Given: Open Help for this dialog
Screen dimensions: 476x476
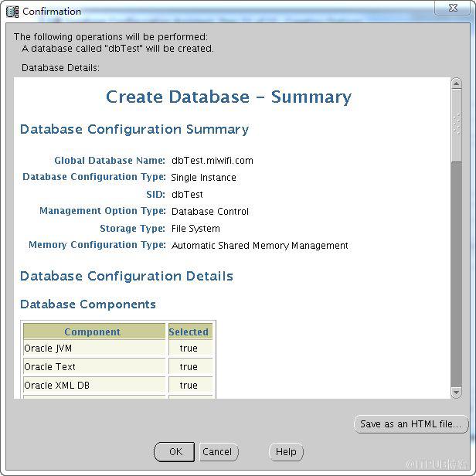Looking at the screenshot, I should point(286,452).
